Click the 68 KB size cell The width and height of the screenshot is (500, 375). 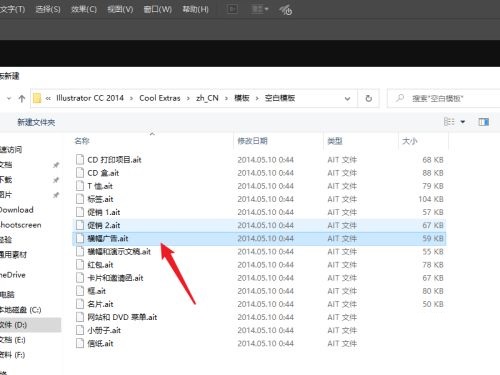tap(433, 160)
